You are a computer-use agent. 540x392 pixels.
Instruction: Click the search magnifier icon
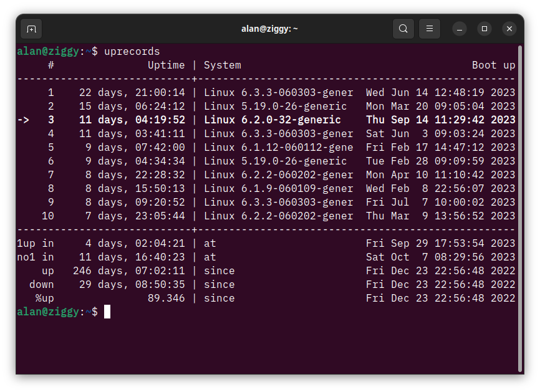pos(403,29)
